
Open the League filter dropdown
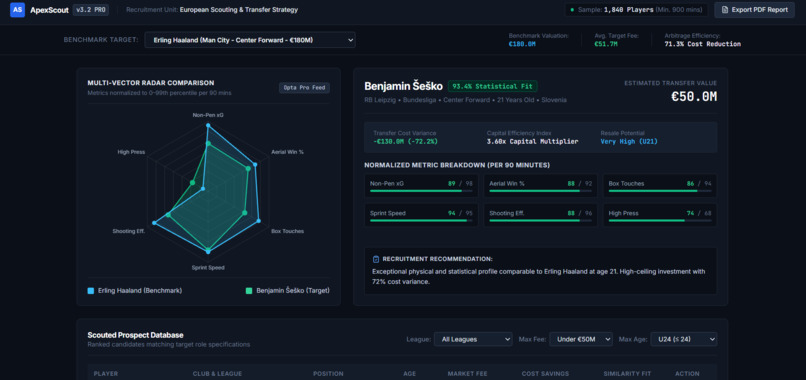click(473, 339)
